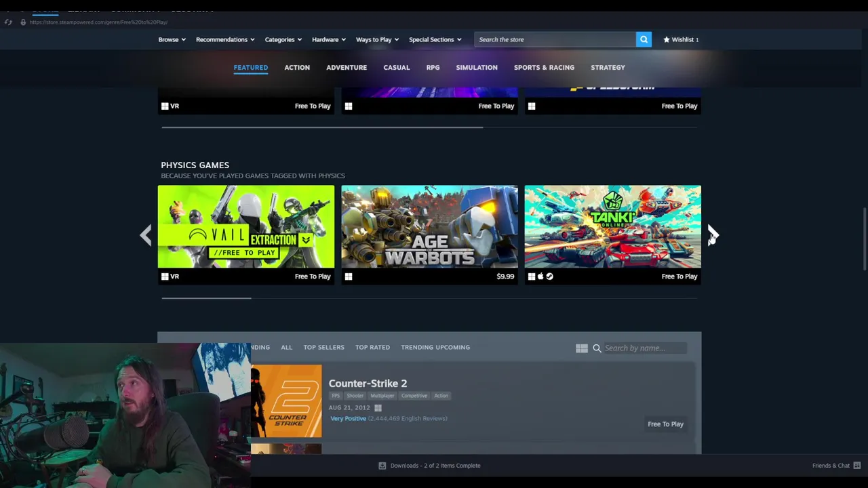Click the upper carousel scroll indicator bar
The height and width of the screenshot is (488, 868).
(322, 127)
